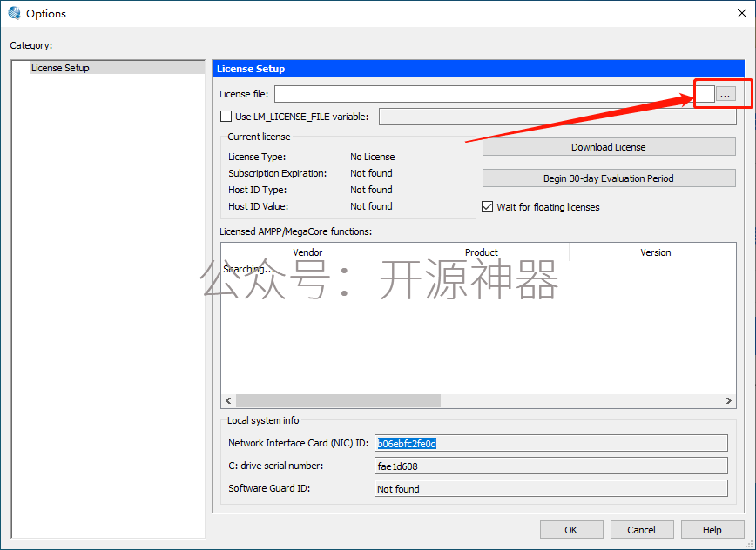This screenshot has width=756, height=550.
Task: Close the Options dialog
Action: coord(741,13)
